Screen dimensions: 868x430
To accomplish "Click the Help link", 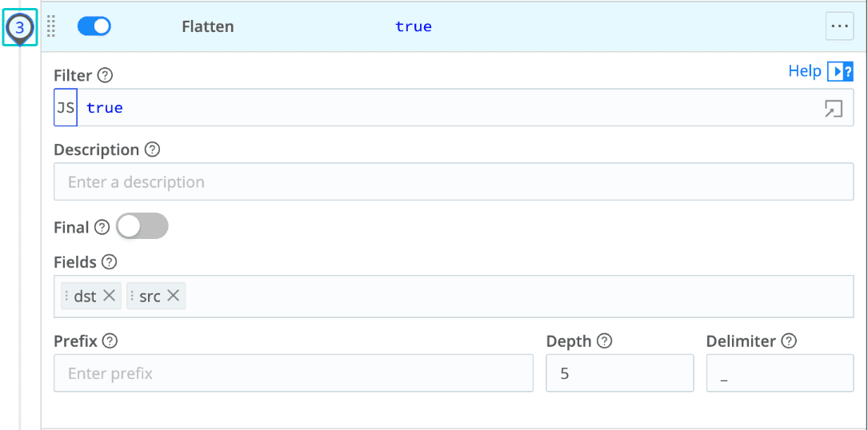I will (805, 71).
